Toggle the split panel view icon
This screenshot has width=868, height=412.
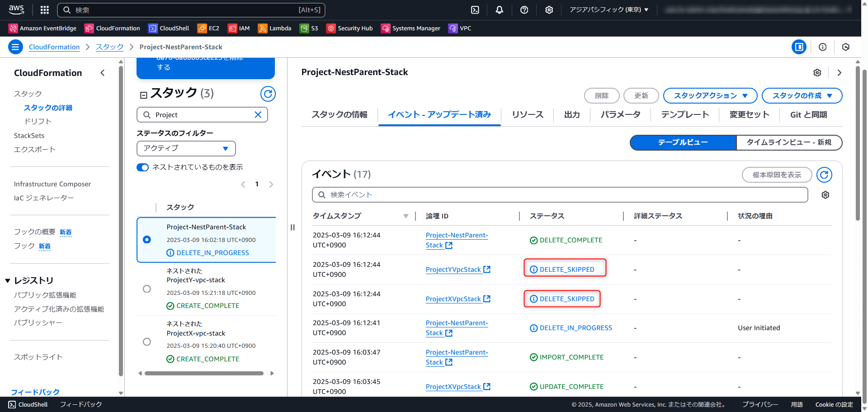799,47
